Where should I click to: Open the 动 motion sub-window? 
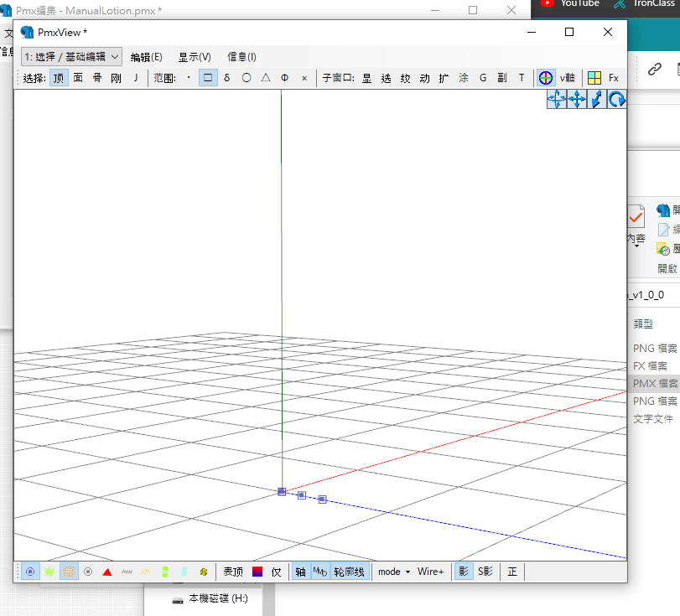[x=424, y=78]
